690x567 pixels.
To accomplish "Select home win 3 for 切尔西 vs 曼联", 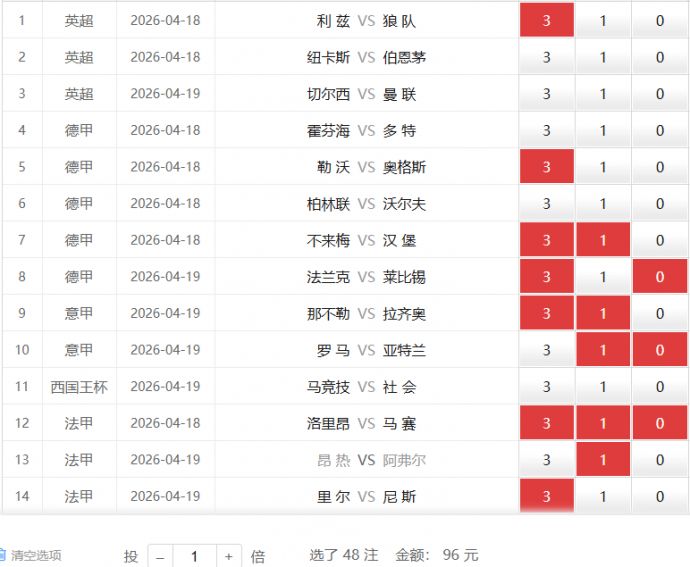I will (546, 94).
